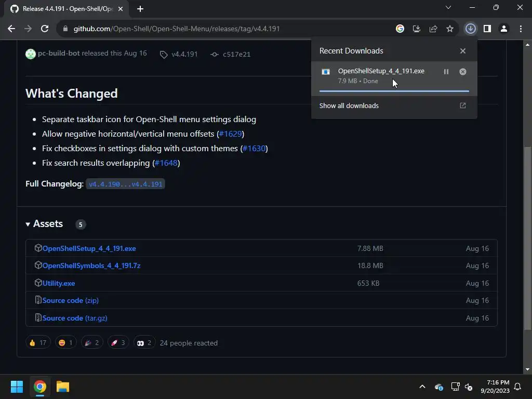Click downloaded file OpenShellSetup_4_4_191.exe in popup

[x=381, y=71]
